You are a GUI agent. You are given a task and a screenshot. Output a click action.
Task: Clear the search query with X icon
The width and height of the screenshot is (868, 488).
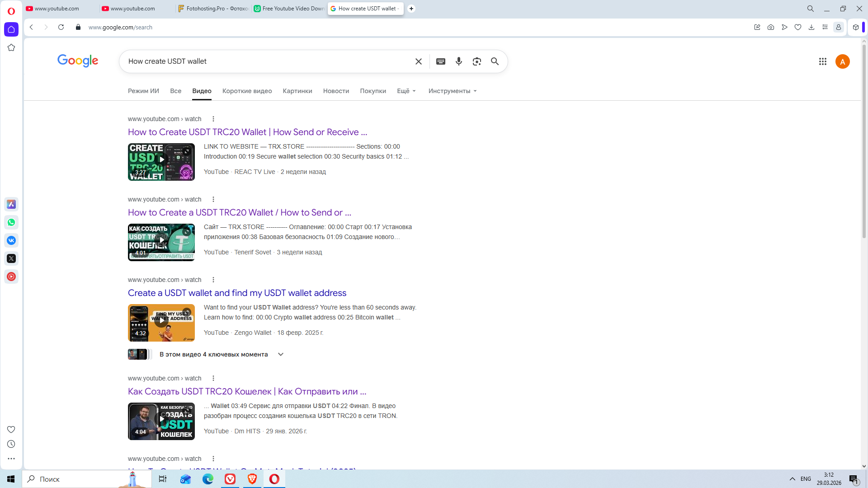point(419,61)
